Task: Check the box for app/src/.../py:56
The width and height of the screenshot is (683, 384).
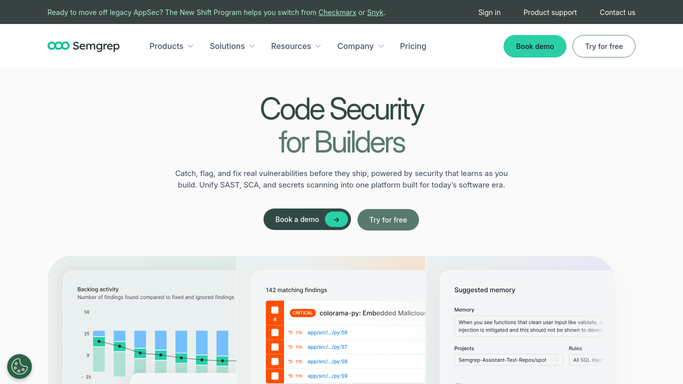Action: (275, 333)
